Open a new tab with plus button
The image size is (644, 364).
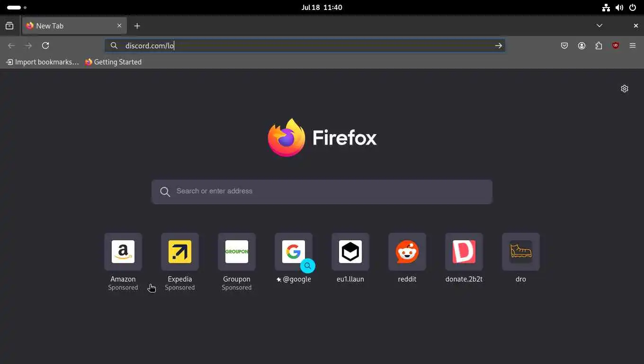pyautogui.click(x=137, y=26)
